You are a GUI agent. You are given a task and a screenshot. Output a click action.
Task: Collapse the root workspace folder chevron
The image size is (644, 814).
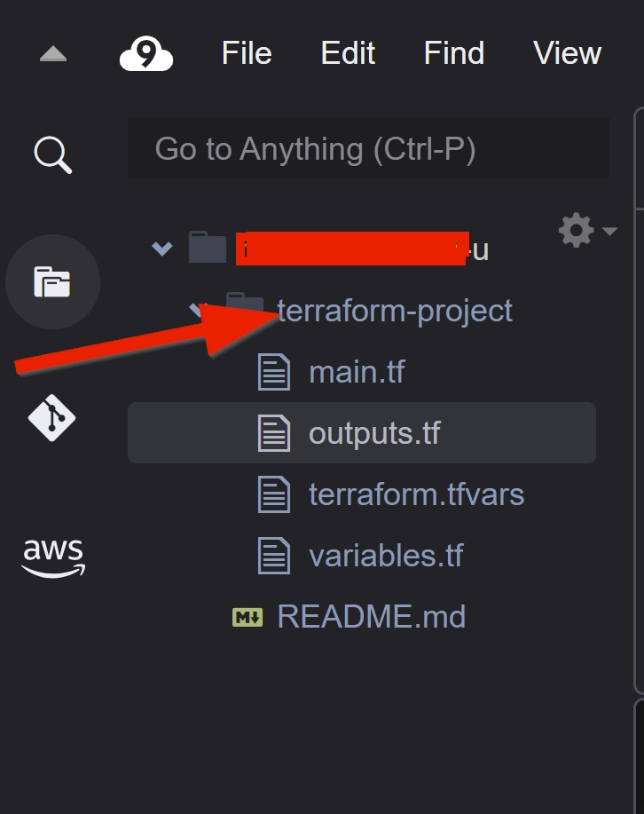coord(162,249)
